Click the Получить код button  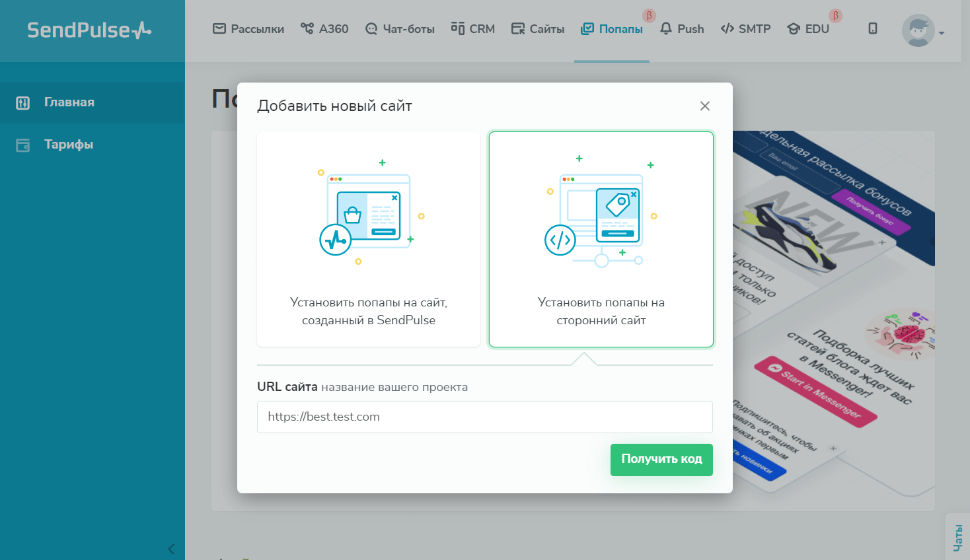click(661, 460)
